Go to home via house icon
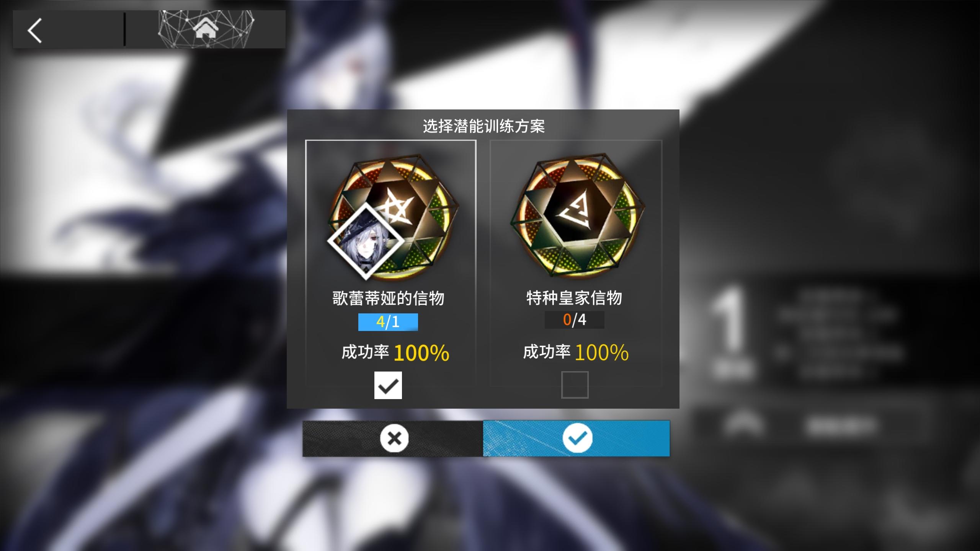The height and width of the screenshot is (551, 980). pos(206,29)
